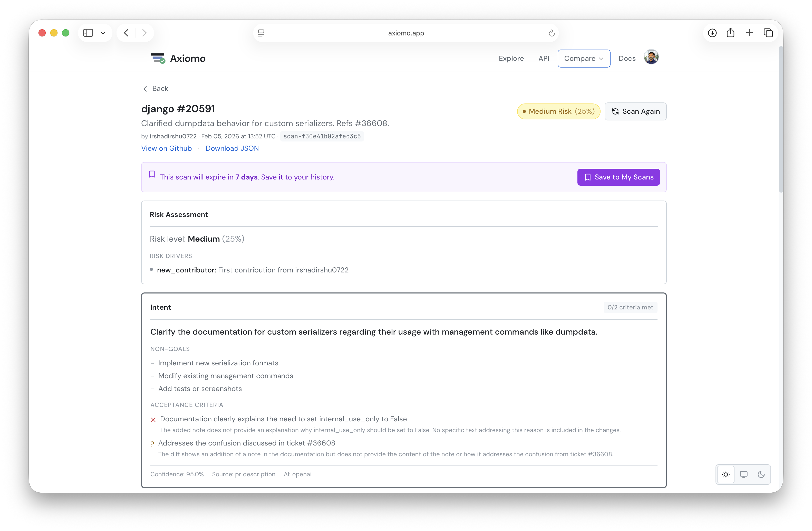Open the Docs nav item
This screenshot has width=812, height=531.
[x=627, y=58]
